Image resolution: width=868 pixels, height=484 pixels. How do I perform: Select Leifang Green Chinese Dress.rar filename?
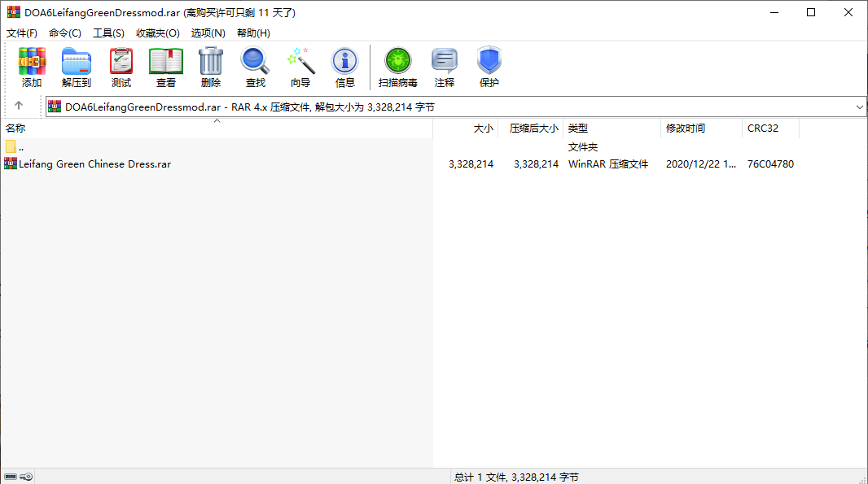pyautogui.click(x=94, y=164)
